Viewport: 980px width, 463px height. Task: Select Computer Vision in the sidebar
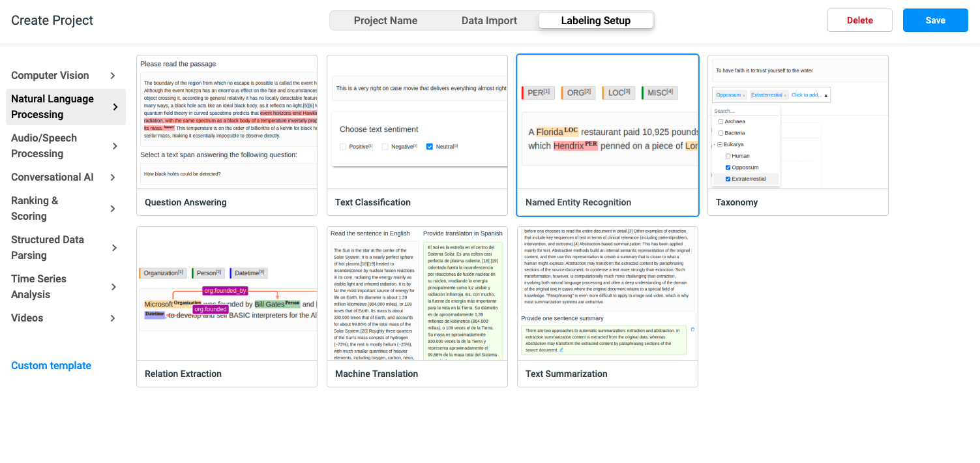pyautogui.click(x=65, y=76)
